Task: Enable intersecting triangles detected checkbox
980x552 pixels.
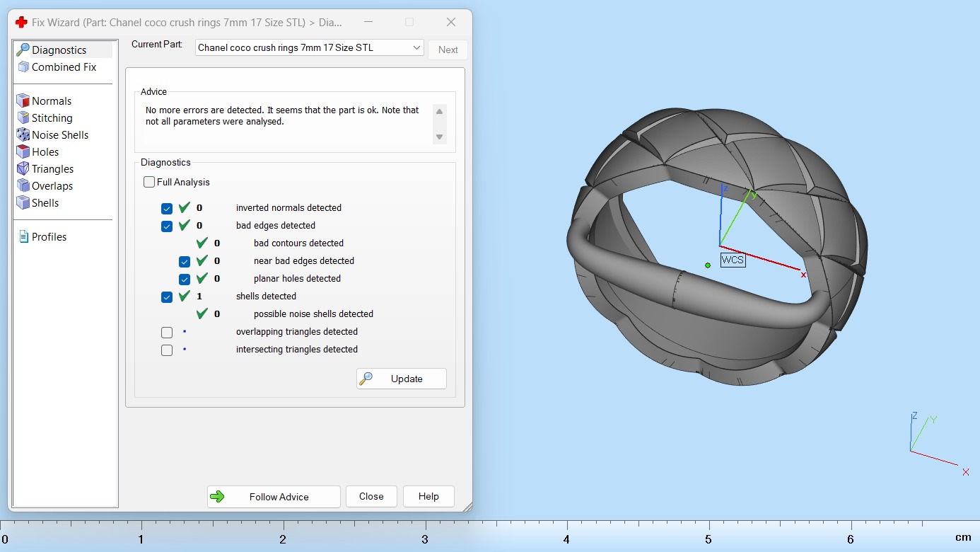Action: click(x=167, y=350)
